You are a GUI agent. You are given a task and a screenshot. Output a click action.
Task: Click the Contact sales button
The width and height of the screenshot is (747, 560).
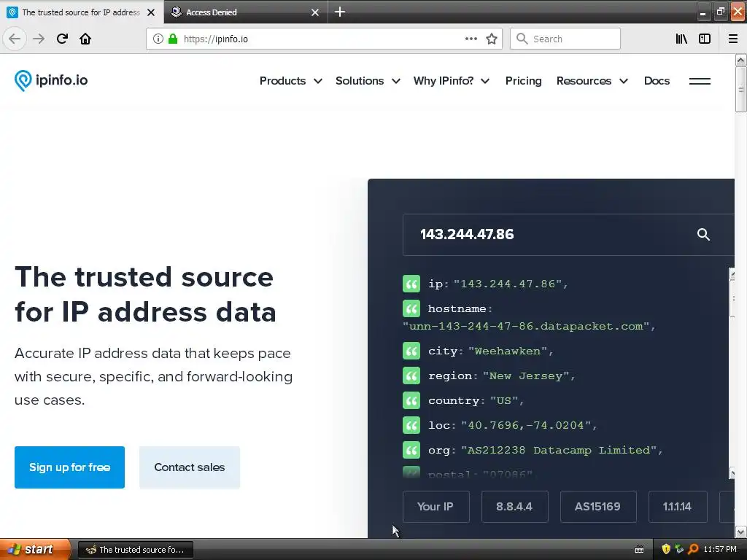pos(190,467)
